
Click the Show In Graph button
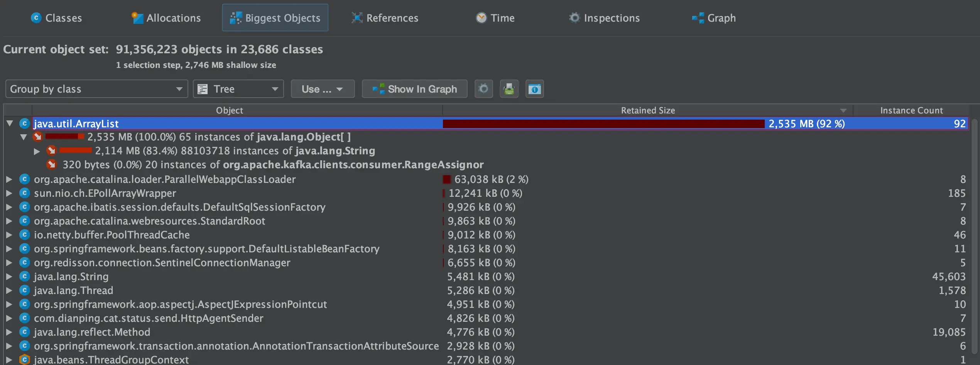pos(414,89)
